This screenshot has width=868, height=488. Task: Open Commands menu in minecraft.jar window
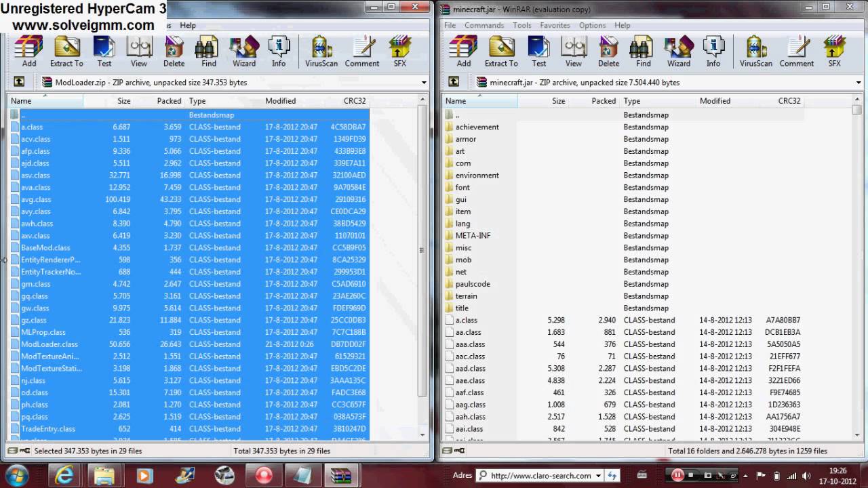(x=484, y=25)
